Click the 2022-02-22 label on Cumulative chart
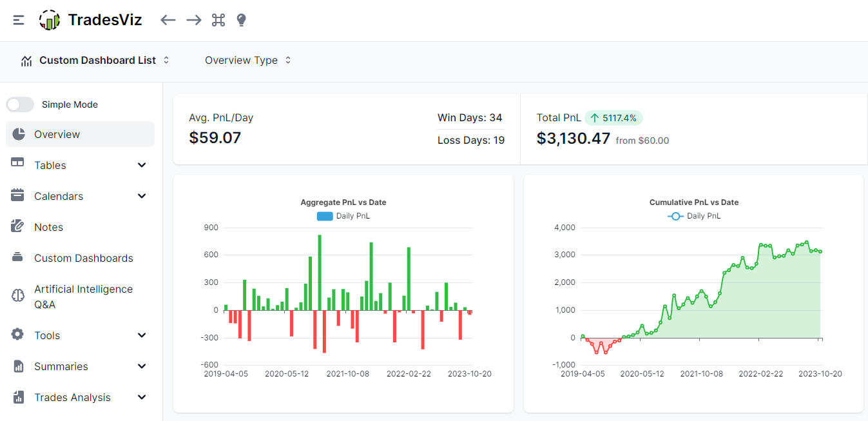This screenshot has height=421, width=868. (x=761, y=373)
